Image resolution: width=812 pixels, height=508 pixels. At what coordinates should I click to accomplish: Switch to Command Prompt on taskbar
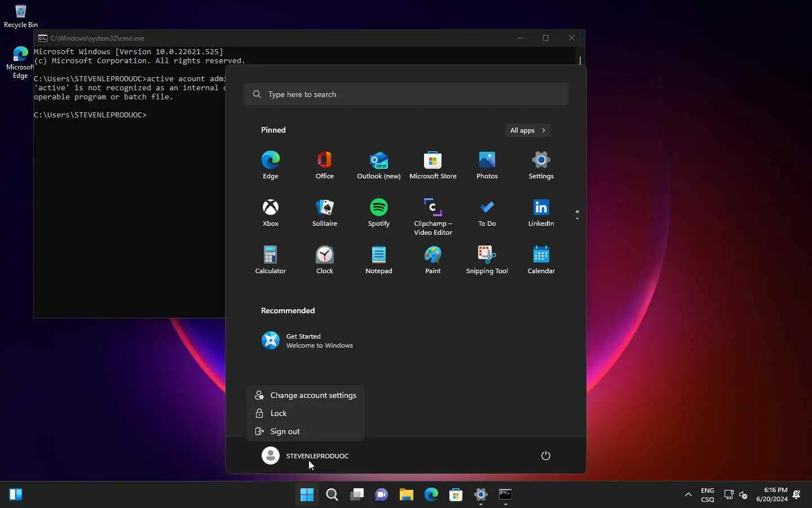[x=506, y=495]
